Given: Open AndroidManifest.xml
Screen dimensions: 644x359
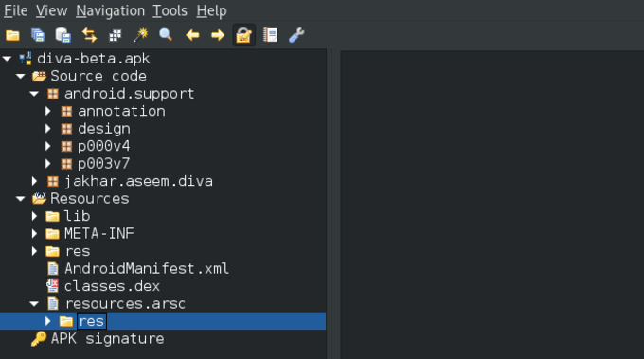Looking at the screenshot, I should pyautogui.click(x=147, y=269).
